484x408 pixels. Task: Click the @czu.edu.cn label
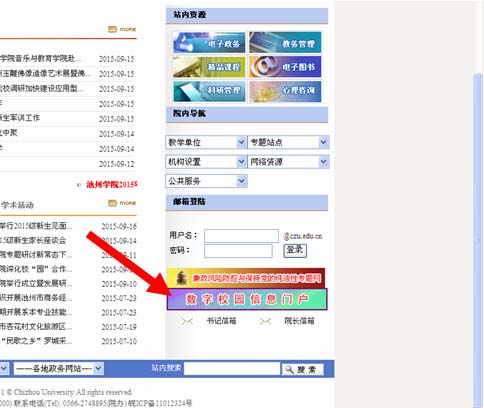(303, 236)
